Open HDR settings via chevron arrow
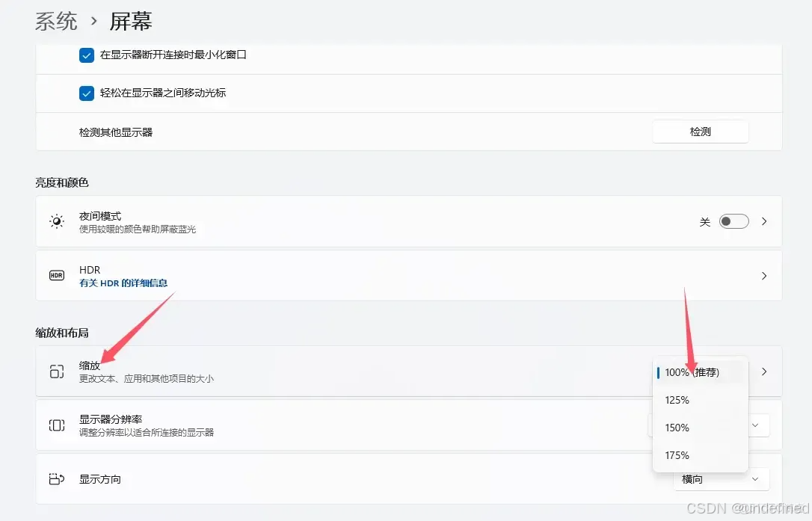812x521 pixels. (763, 275)
